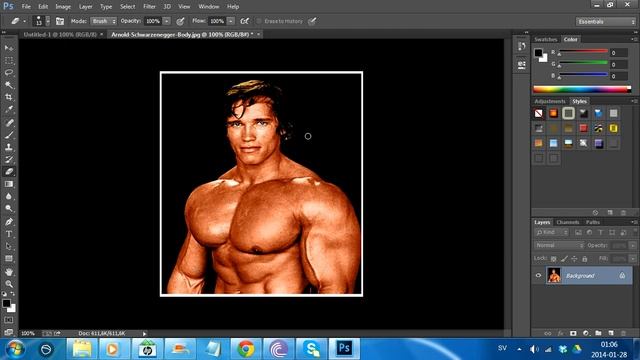Select the Rectangle shape tool
Viewport: 640px width, 360px height.
tap(9, 259)
